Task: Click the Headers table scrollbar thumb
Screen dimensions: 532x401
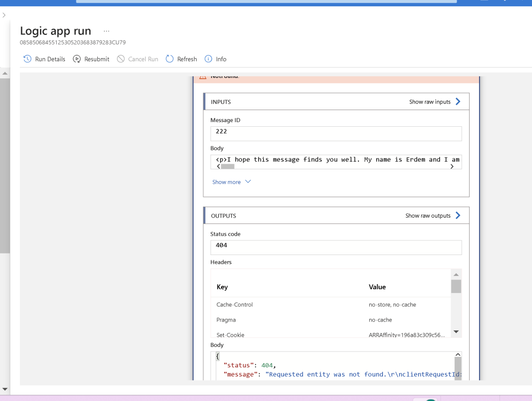Action: coord(456,286)
